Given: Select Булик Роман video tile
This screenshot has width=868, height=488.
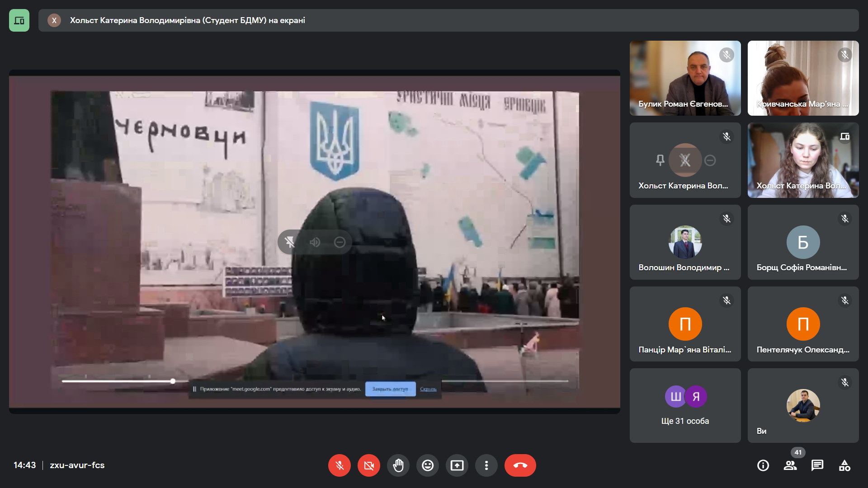Looking at the screenshot, I should [685, 78].
